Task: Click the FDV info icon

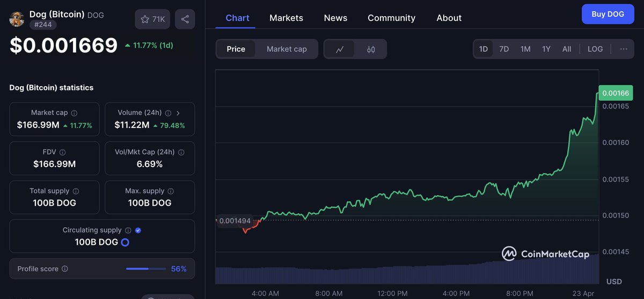Action: [x=62, y=152]
